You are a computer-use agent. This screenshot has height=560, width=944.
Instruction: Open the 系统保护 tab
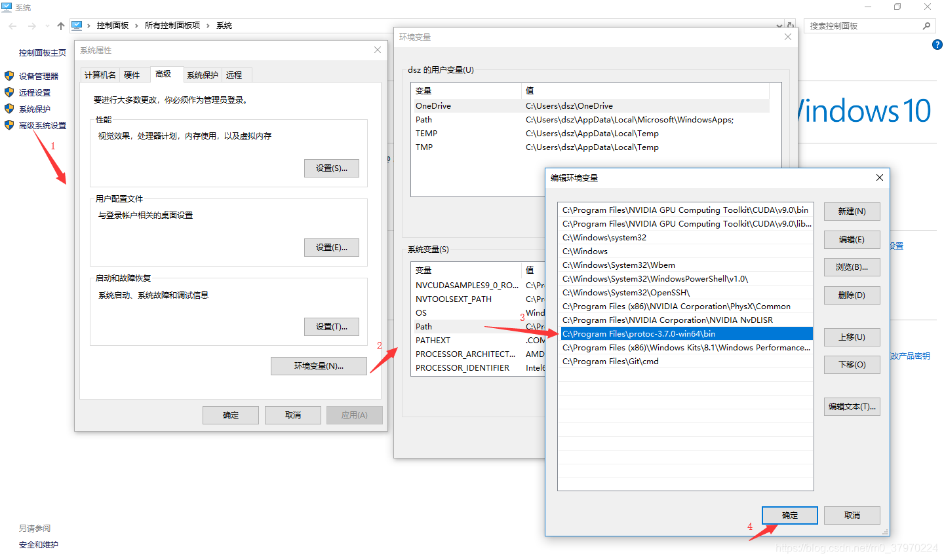[203, 75]
